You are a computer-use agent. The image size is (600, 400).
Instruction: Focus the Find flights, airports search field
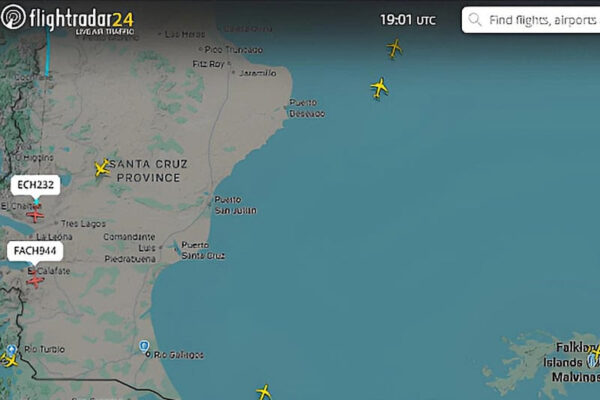coord(531,20)
